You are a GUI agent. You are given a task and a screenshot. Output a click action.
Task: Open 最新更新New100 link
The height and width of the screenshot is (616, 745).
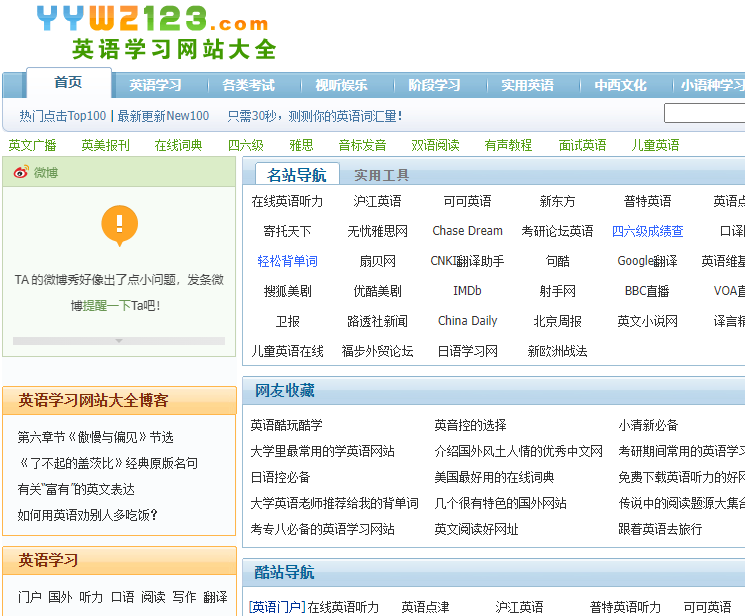coord(163,116)
